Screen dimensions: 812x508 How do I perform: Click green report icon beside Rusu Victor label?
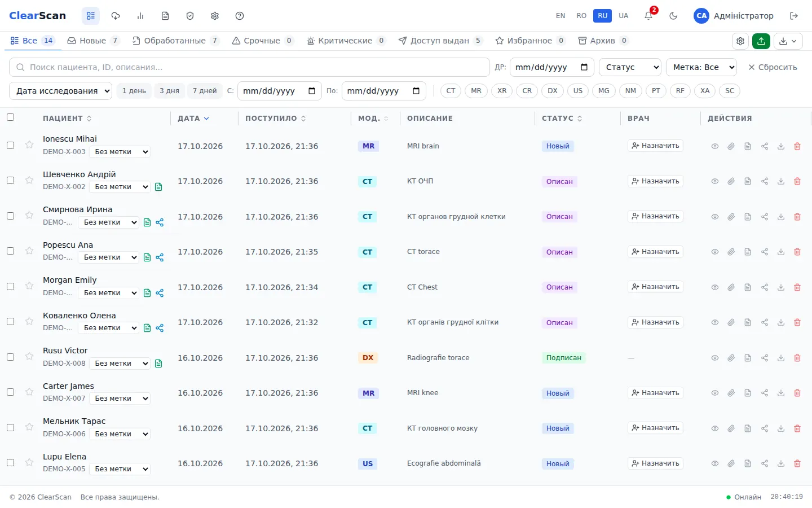click(158, 364)
